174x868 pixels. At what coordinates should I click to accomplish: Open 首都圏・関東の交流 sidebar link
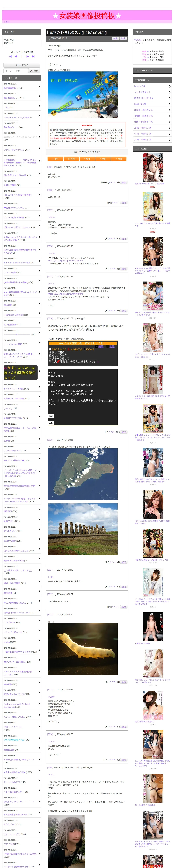click(143, 116)
